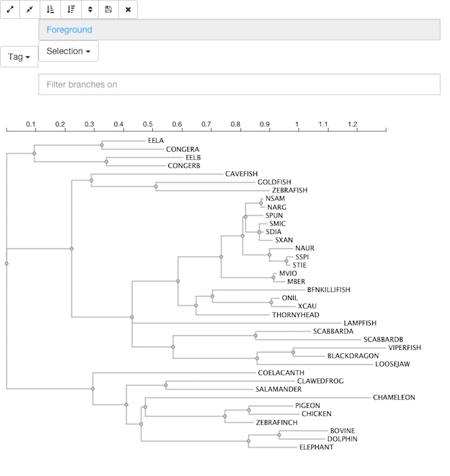Open the Selection dropdown menu
Viewport: 450px width, 476px height.
[69, 51]
